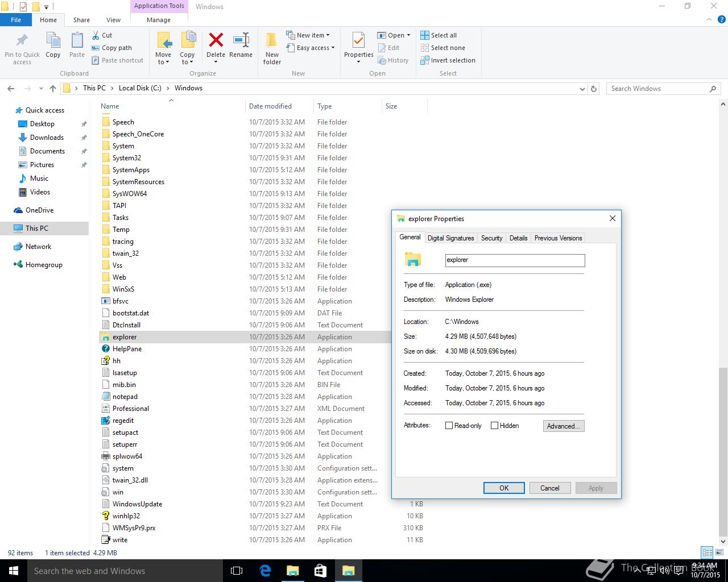
Task: Launch Microsoft Edge from taskbar
Action: pos(264,571)
